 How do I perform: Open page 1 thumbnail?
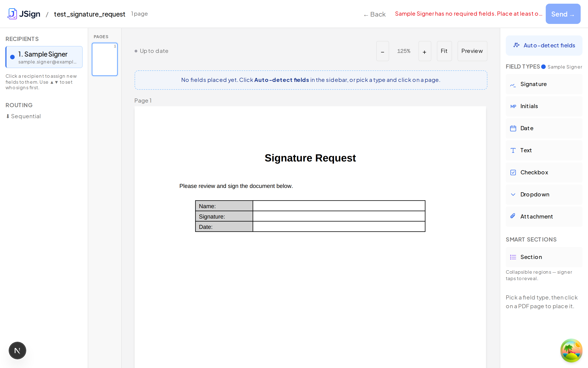tap(105, 59)
